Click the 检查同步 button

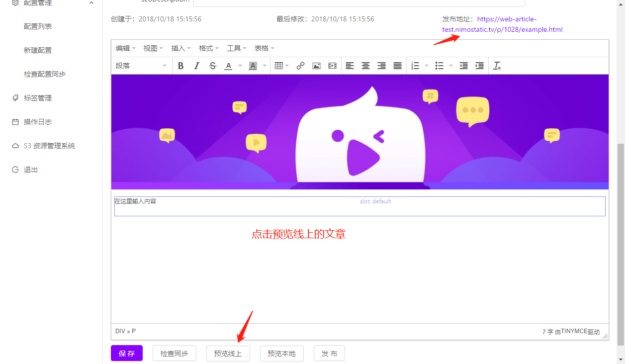(174, 353)
